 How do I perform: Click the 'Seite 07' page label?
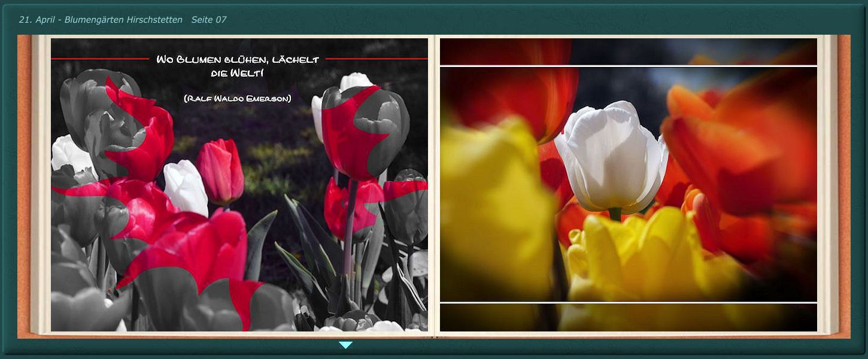tap(209, 20)
